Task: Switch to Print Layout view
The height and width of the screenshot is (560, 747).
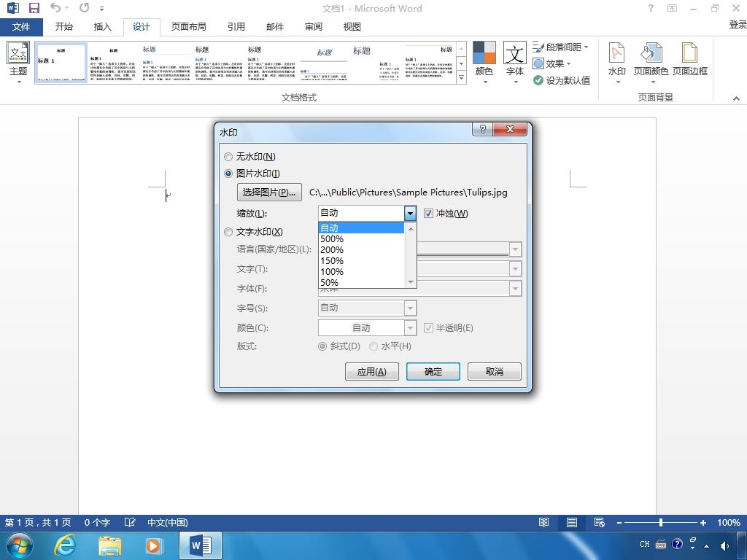Action: click(572, 522)
